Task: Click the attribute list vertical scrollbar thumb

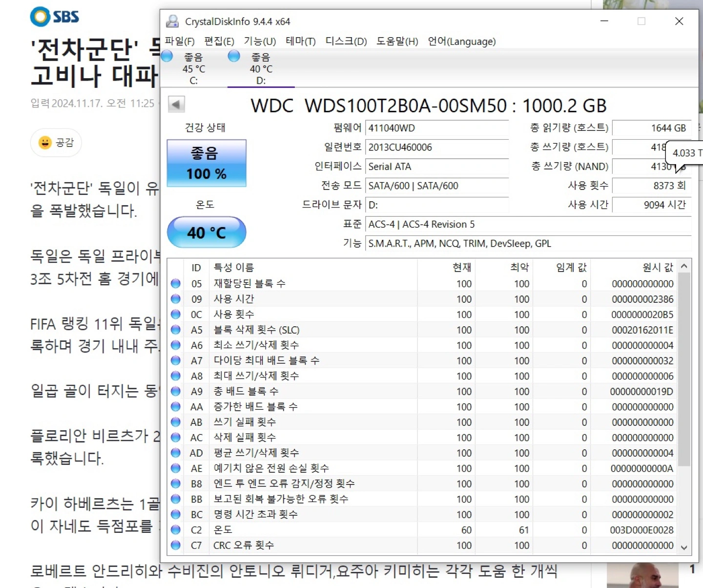Action: pos(684,369)
